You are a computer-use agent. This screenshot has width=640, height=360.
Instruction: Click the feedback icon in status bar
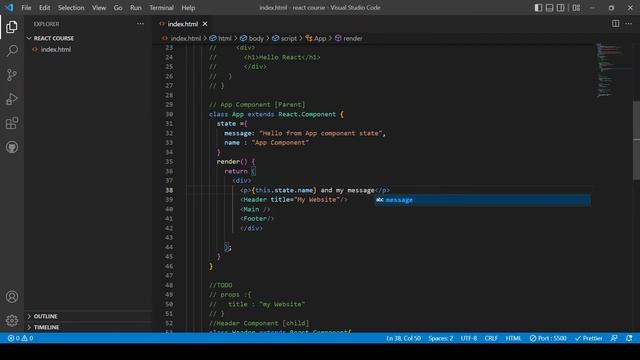click(614, 338)
